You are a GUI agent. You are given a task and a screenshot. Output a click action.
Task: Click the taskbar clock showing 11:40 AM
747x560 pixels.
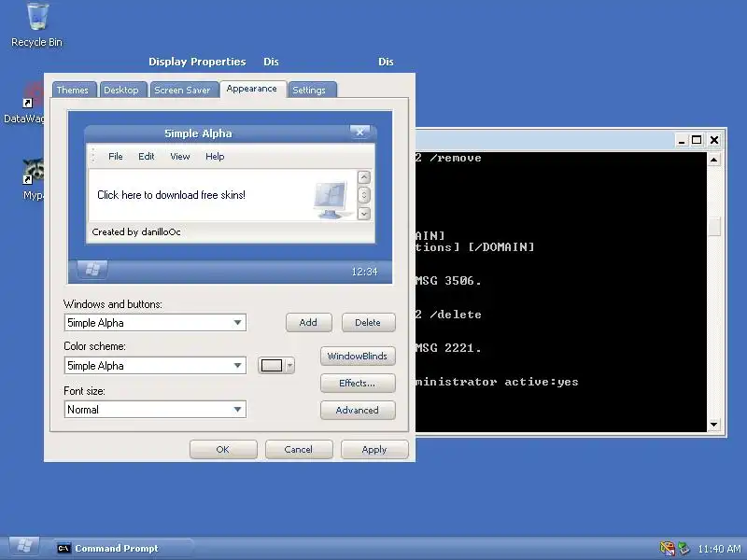(719, 549)
